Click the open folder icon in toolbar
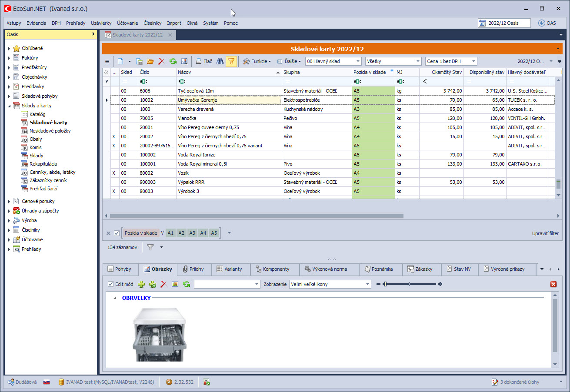Screen dimensions: 570x392 tap(150, 62)
